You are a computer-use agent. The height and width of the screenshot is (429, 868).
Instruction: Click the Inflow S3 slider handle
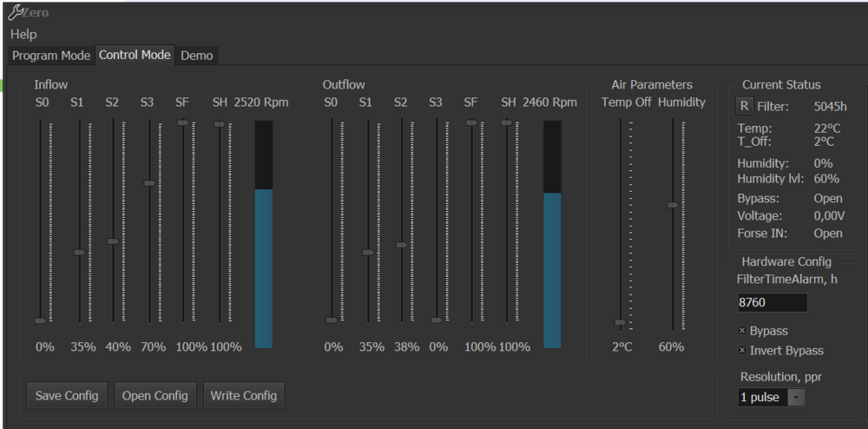(149, 183)
